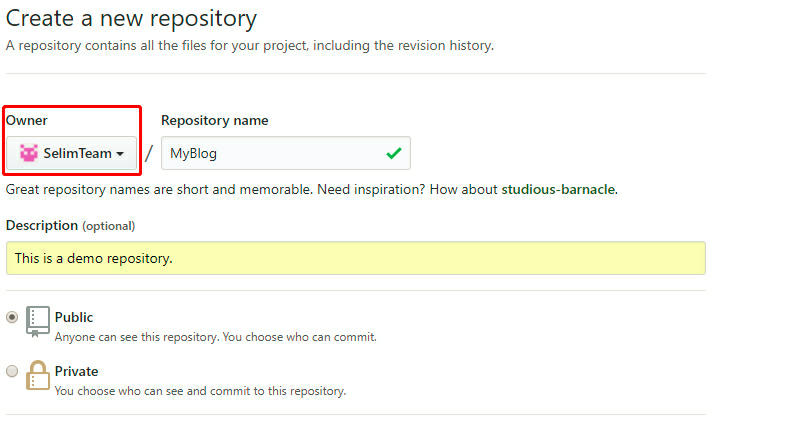Screen dimensions: 786x422
Task: Click the slash separator after Owner dropdown
Action: 149,153
